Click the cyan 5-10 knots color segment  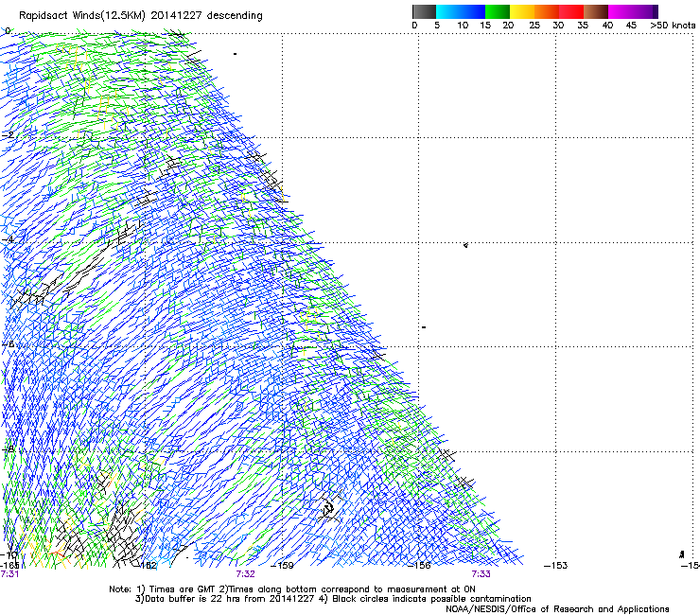click(x=448, y=11)
